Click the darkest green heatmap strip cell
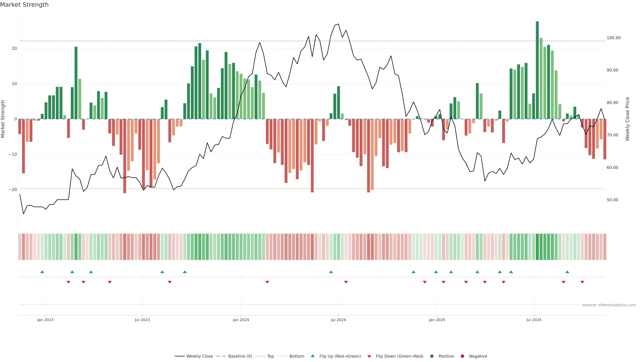Image resolution: width=644 pixels, height=362 pixels. [537, 247]
